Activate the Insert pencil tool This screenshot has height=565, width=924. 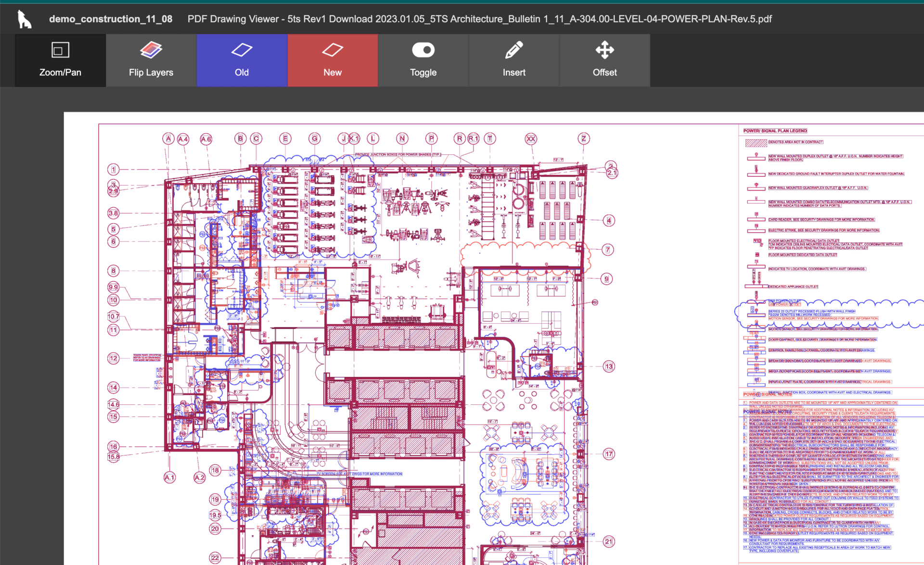(513, 60)
